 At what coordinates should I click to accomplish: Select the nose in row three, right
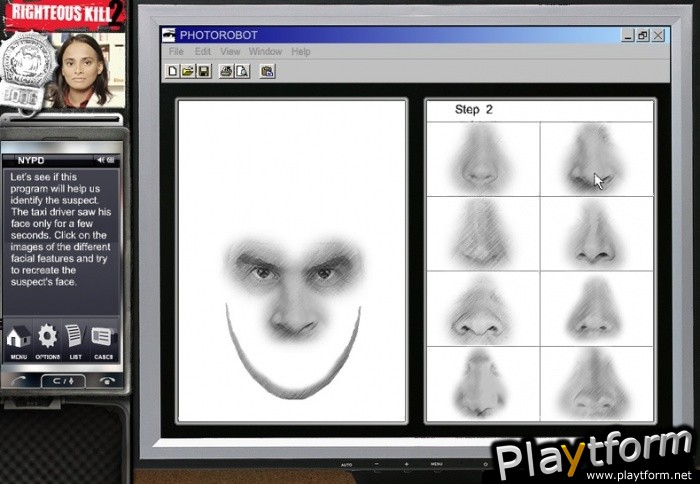point(597,309)
